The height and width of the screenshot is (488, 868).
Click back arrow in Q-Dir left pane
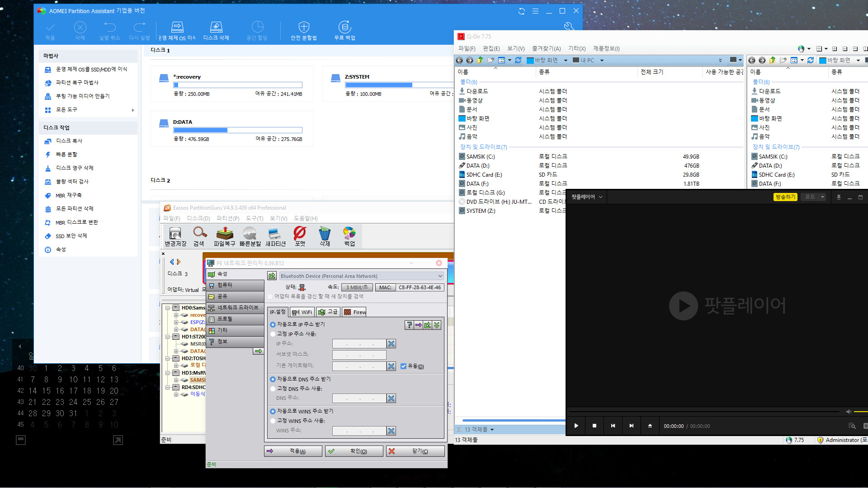pos(459,60)
